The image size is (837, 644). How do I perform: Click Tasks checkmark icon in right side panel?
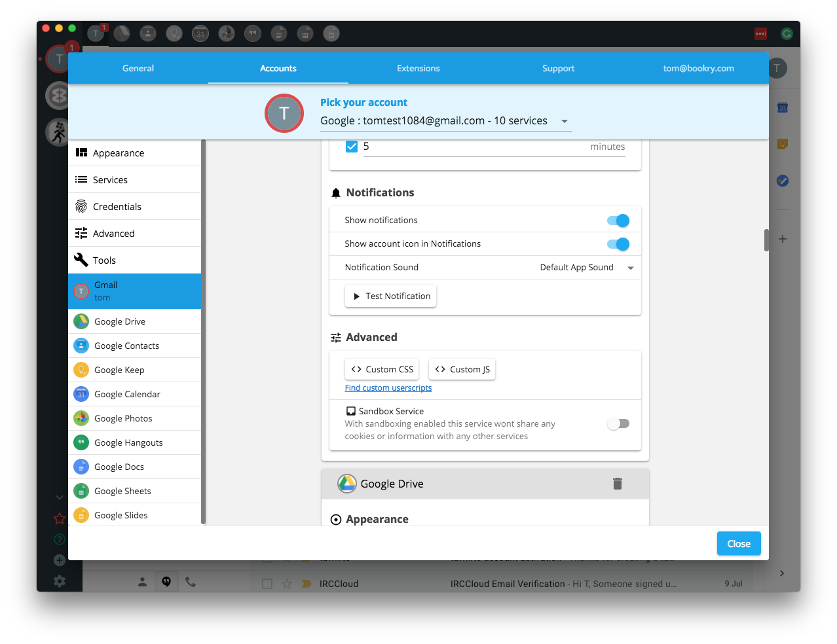click(x=783, y=181)
